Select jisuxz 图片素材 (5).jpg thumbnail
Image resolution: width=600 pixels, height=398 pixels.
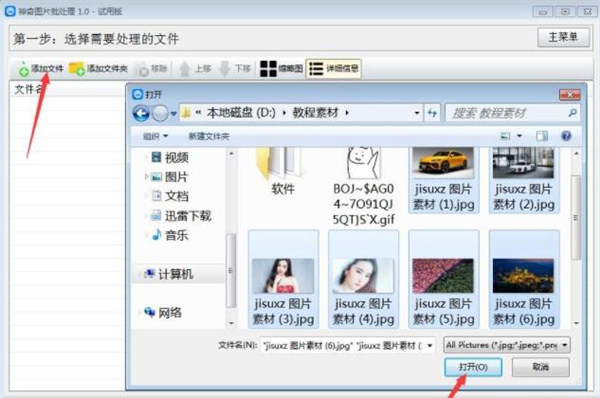coord(444,279)
